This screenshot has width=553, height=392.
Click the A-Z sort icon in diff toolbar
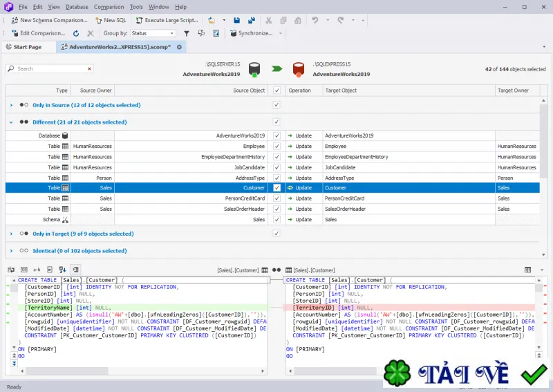coord(62,270)
